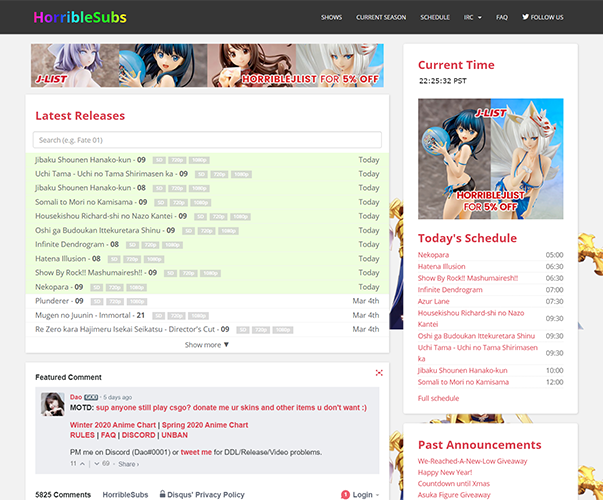Screen dimensions: 603x500
Task: Select 1080p for Jibaku Shounen Hanako-kun 09
Action: 199,160
